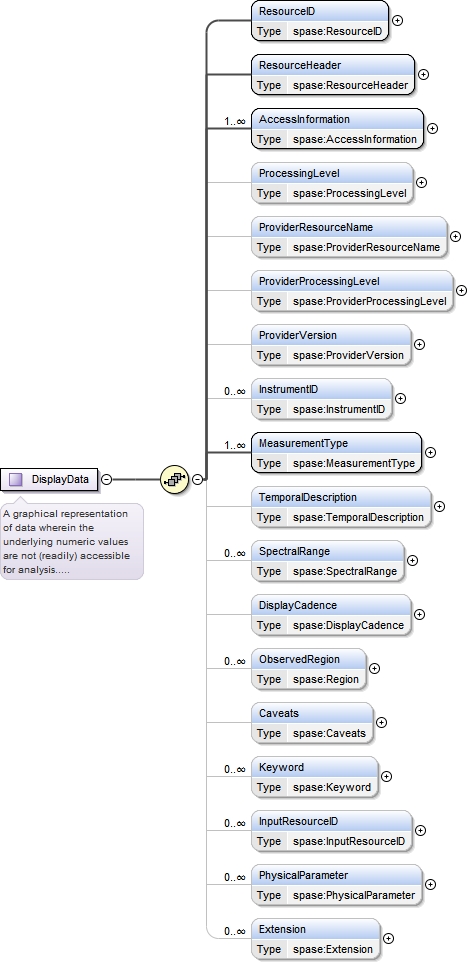This screenshot has height=964, width=469.
Task: Select the ProviderVersion element box
Action: coord(331,345)
